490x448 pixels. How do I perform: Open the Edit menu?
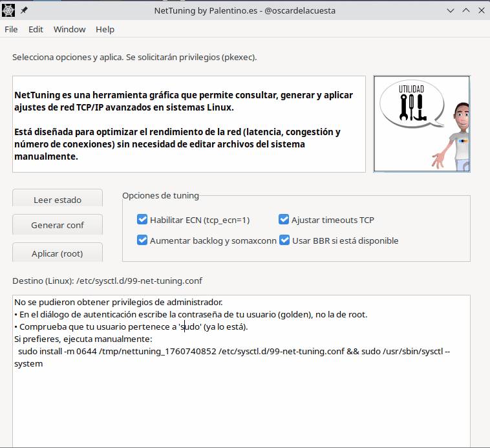pyautogui.click(x=36, y=29)
